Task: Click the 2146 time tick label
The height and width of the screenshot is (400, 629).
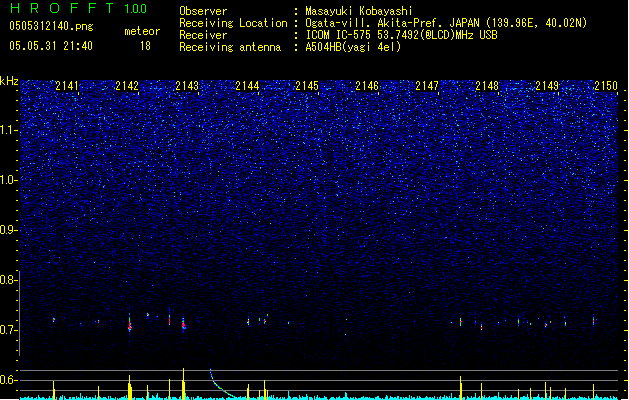Action: point(367,86)
